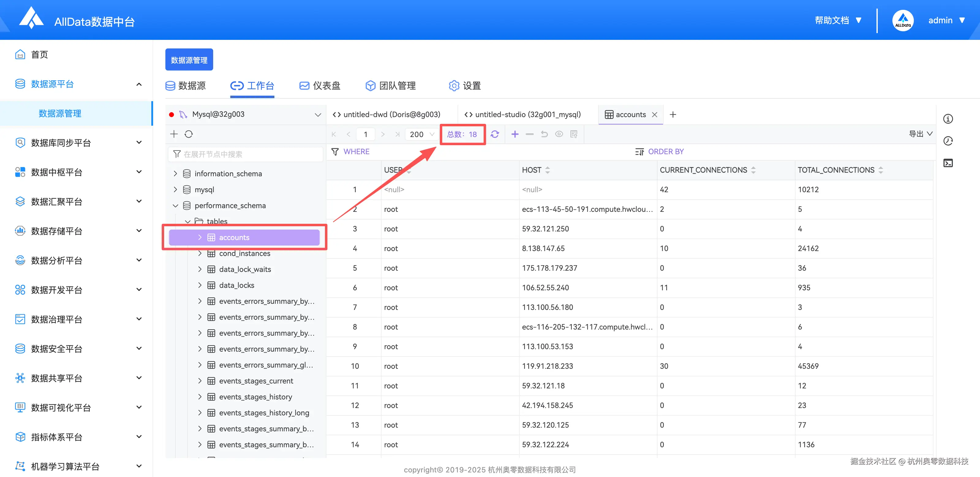Open the Mysql@32g003 connection dropdown
The image size is (980, 477).
318,115
